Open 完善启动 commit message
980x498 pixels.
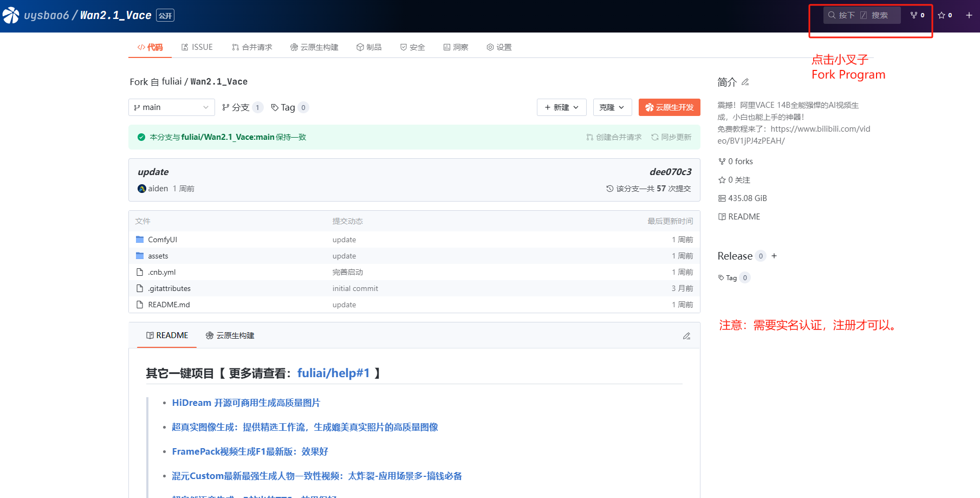click(x=348, y=272)
